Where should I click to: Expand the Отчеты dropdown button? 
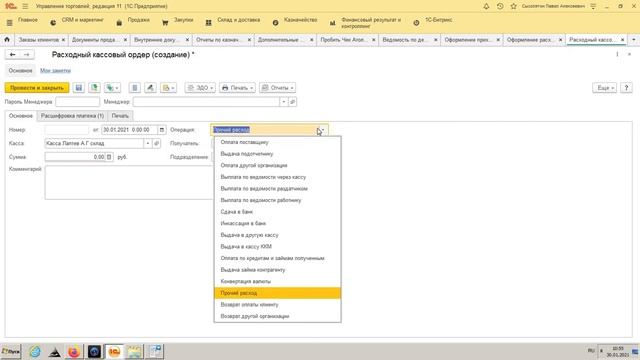point(278,88)
